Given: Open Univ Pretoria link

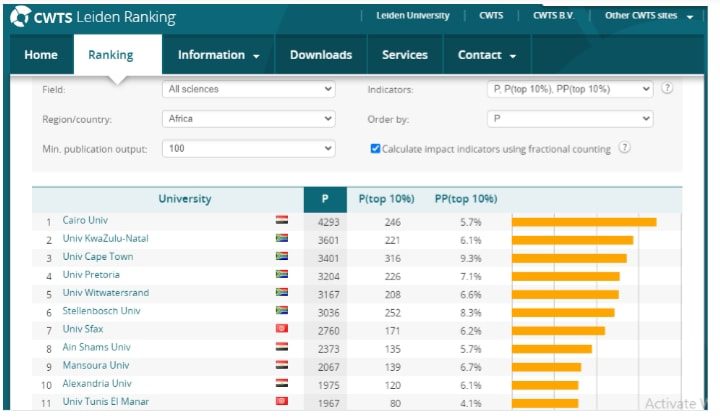Looking at the screenshot, I should 91,275.
